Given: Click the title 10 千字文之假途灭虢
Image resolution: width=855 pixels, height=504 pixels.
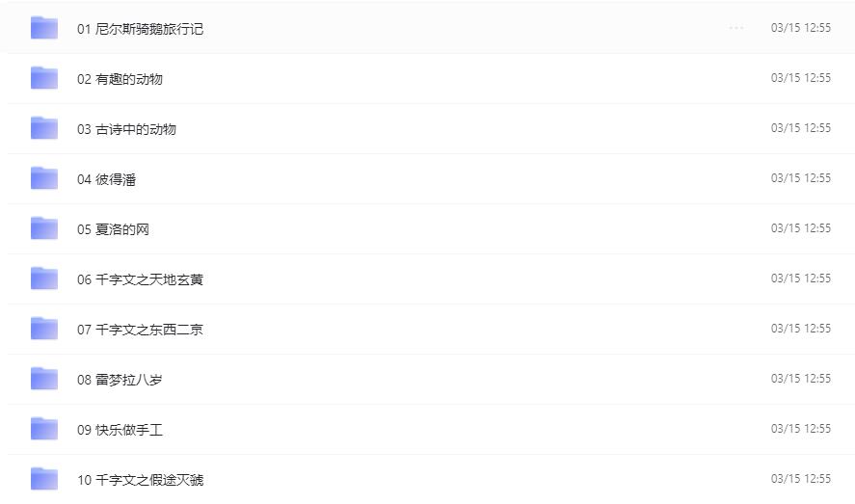Looking at the screenshot, I should pyautogui.click(x=140, y=480).
